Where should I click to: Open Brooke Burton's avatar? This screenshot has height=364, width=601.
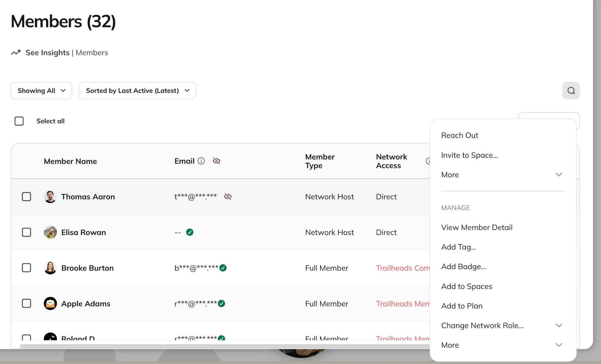coord(50,268)
